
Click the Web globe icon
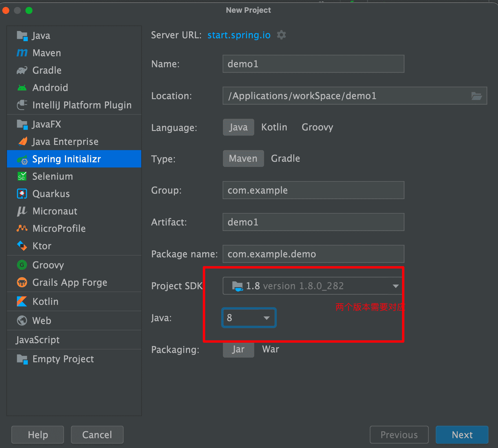coord(22,320)
